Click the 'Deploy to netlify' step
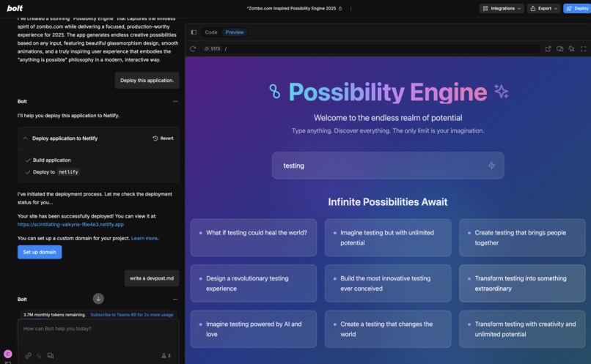 (x=52, y=172)
